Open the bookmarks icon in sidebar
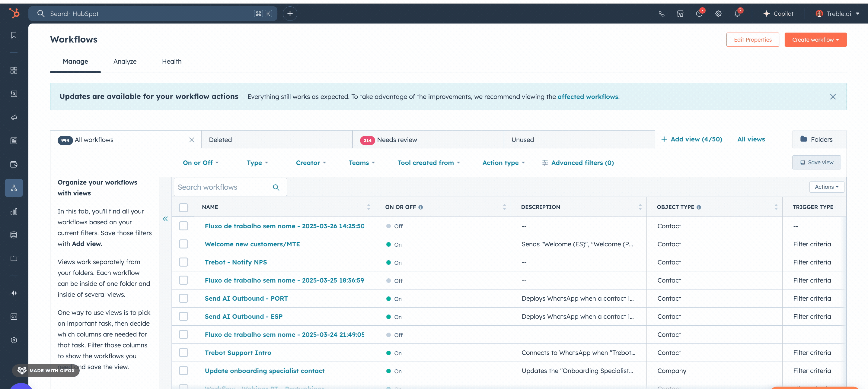868x389 pixels. (14, 35)
